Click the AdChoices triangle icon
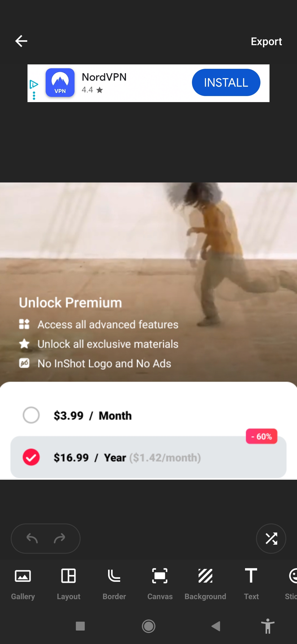This screenshot has width=297, height=644. point(34,84)
